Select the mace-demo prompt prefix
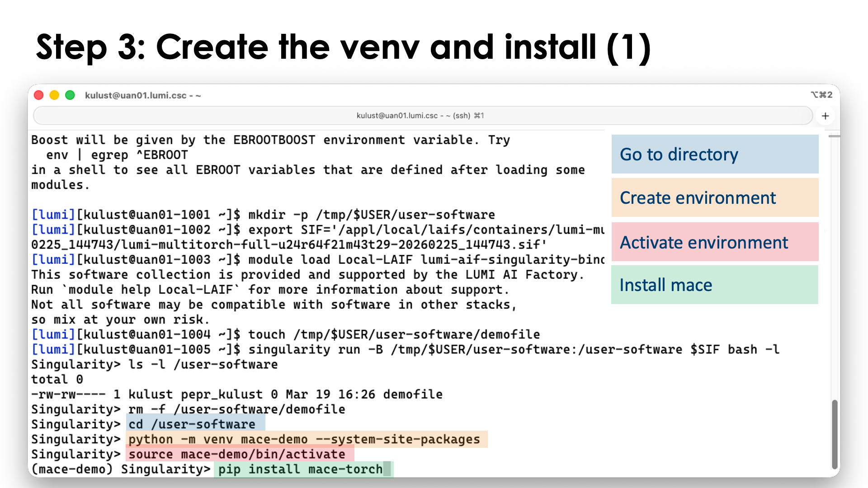Screen dimensions: 868x488 [x=72, y=469]
